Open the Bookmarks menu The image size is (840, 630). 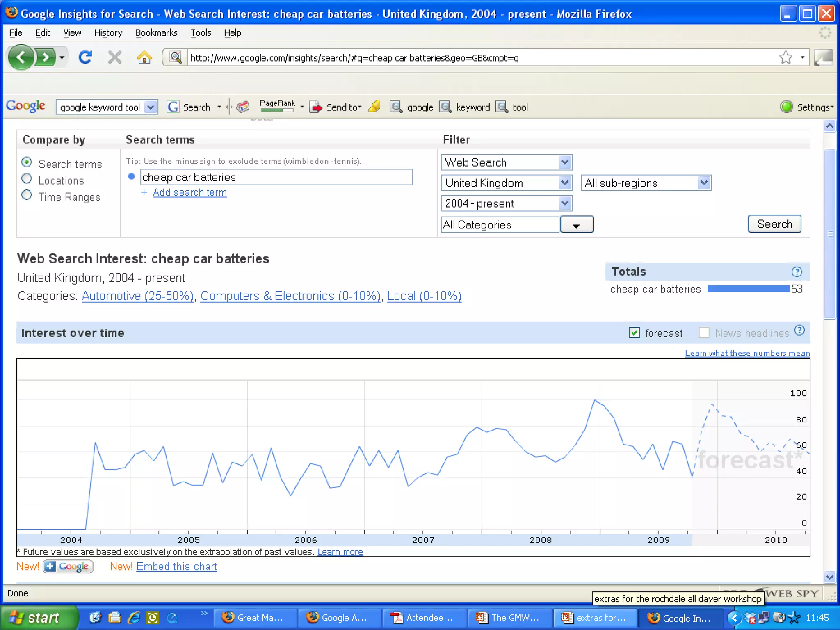tap(156, 33)
